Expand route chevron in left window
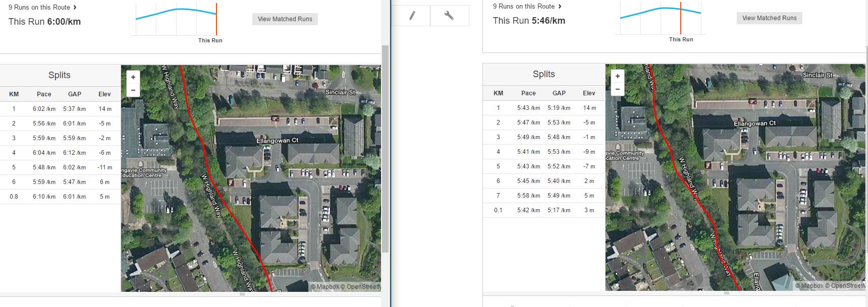868x307 pixels. (x=75, y=7)
